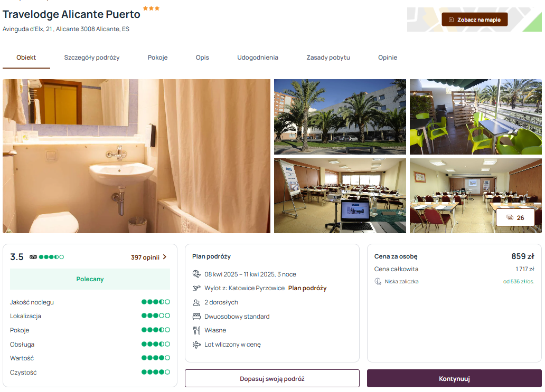Screen dimensions: 545x392
Task: Go to the Opinie tab
Action: pos(388,58)
